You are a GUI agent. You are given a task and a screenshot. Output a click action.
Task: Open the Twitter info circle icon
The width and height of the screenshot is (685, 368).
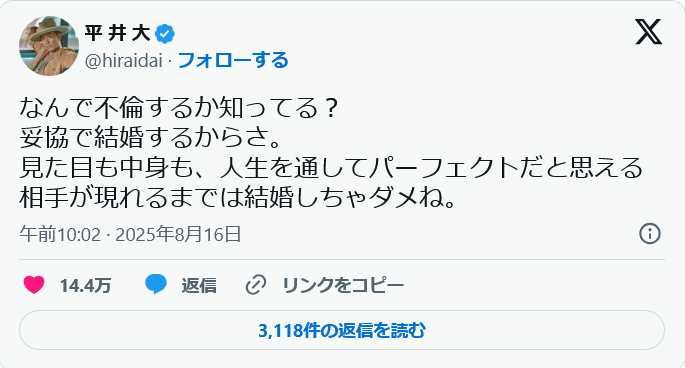(650, 234)
